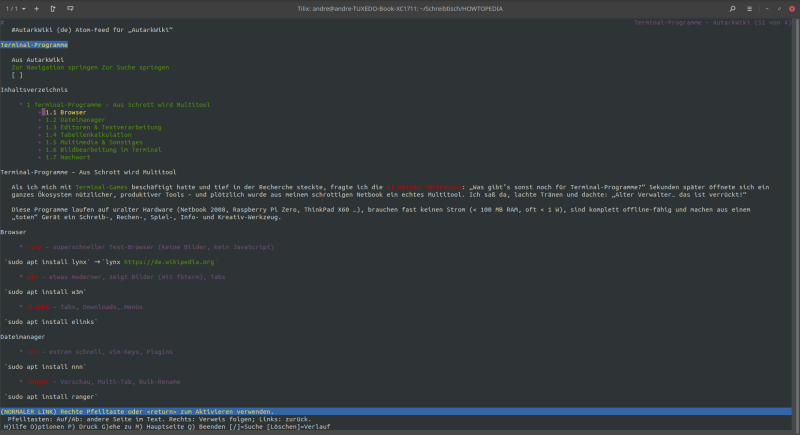This screenshot has height=435, width=800.
Task: Jump to '1.2 Dateimanager' in the contents
Action: (x=75, y=120)
